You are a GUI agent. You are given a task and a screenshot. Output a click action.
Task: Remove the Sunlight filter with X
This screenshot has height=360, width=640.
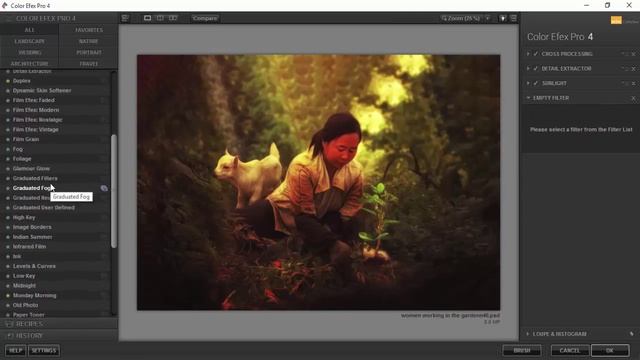point(633,83)
